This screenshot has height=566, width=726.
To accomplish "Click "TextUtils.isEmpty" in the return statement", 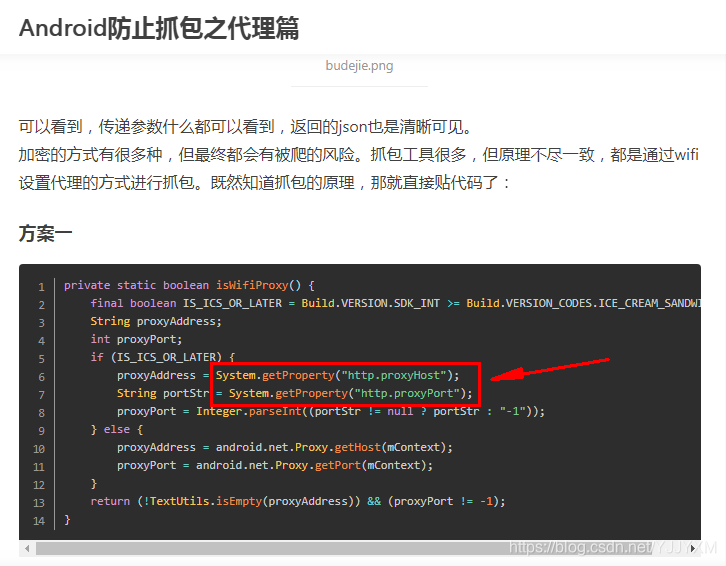I will pyautogui.click(x=206, y=501).
